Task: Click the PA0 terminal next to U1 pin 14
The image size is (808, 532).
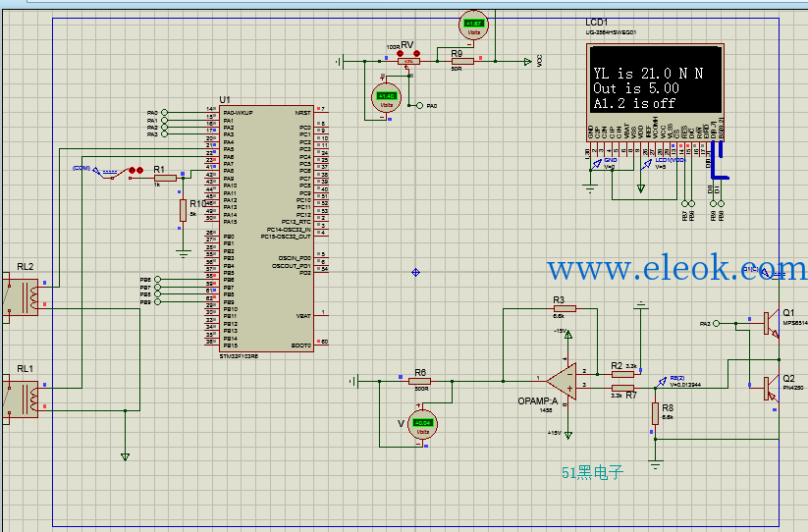Action: pyautogui.click(x=164, y=112)
